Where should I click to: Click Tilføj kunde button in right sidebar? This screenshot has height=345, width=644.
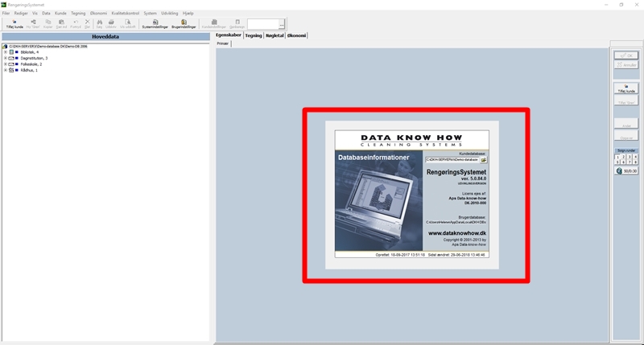tap(626, 88)
